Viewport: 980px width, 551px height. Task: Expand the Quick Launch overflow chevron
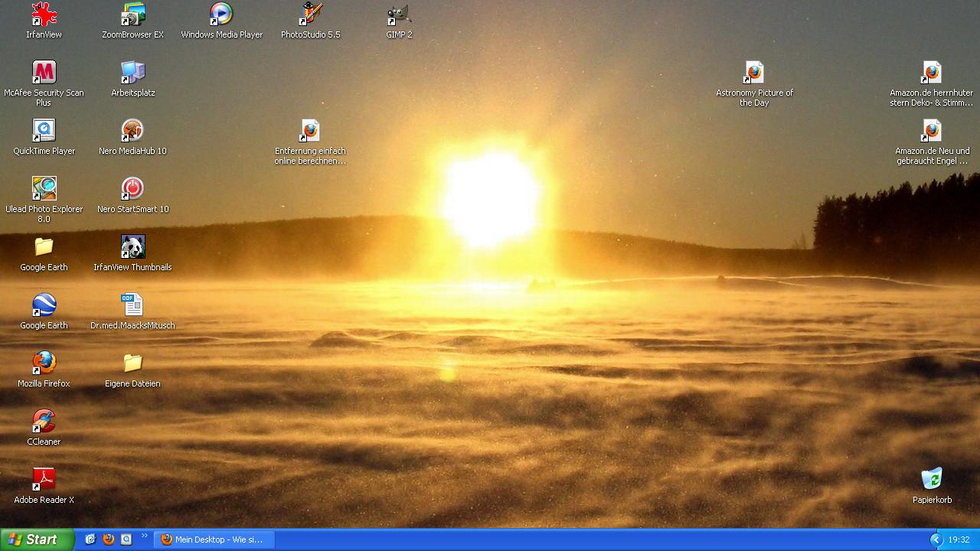click(144, 536)
